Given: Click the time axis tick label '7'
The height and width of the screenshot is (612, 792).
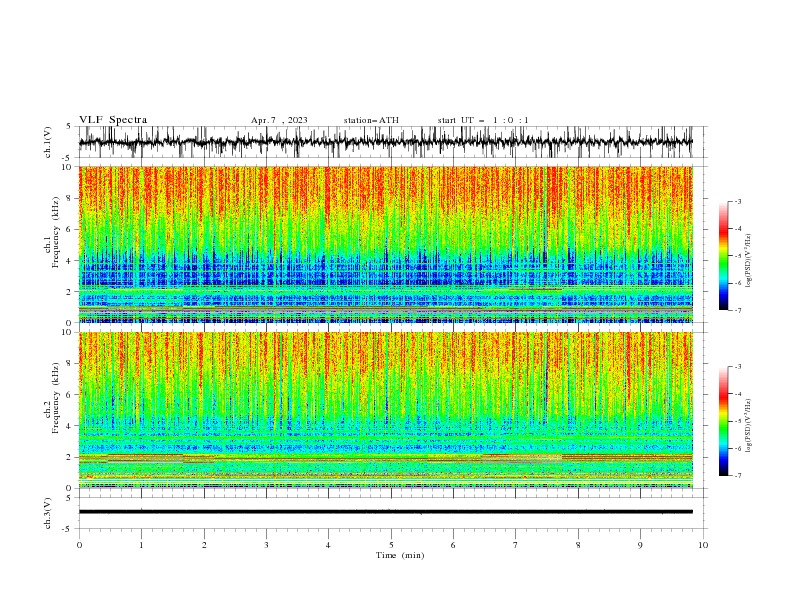Looking at the screenshot, I should [516, 545].
